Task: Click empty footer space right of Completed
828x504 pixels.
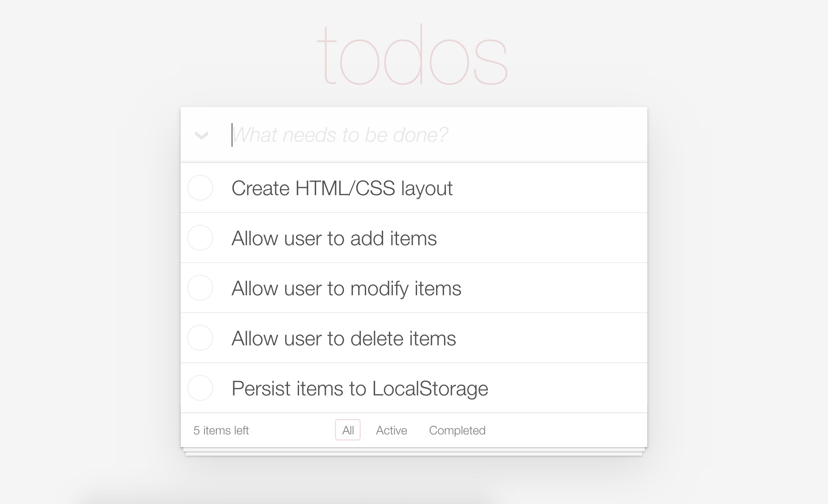Action: point(564,430)
